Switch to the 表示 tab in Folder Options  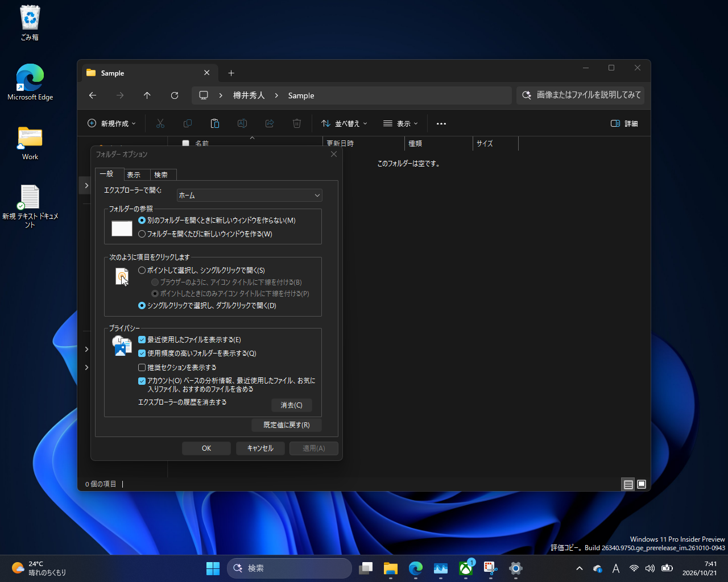(136, 174)
